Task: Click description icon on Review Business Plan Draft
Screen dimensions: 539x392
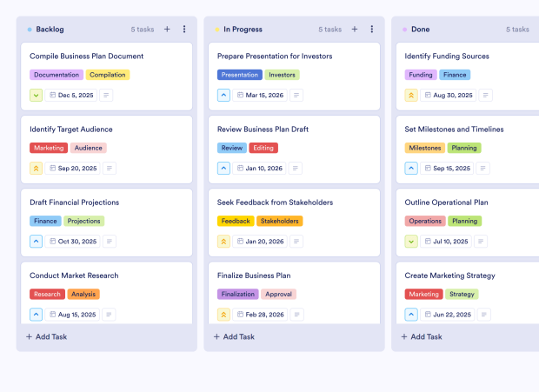Action: click(296, 168)
